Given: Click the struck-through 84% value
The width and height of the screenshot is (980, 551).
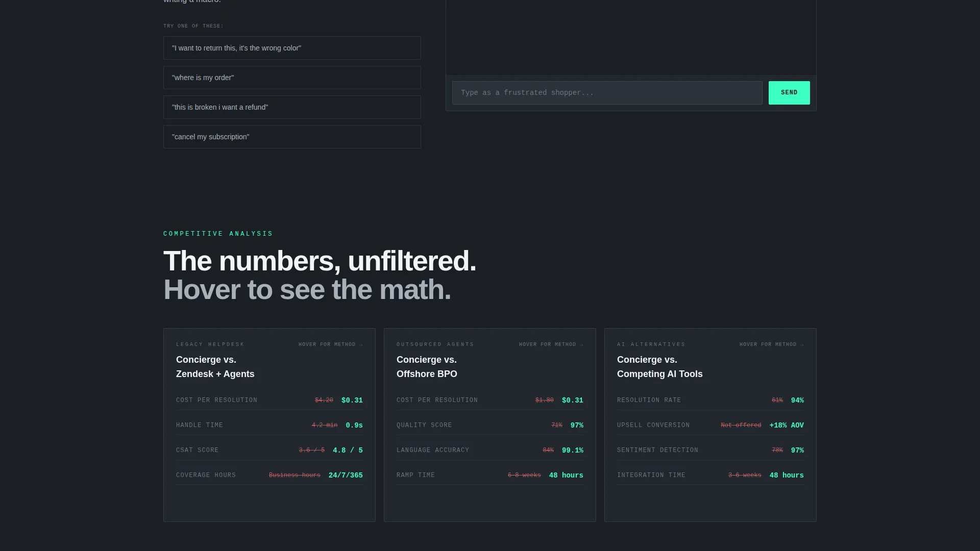Looking at the screenshot, I should [x=548, y=450].
